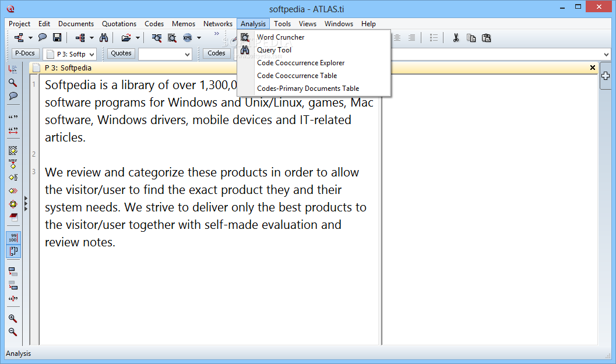
Task: Click the lower link-target sidebar icon
Action: point(13,285)
